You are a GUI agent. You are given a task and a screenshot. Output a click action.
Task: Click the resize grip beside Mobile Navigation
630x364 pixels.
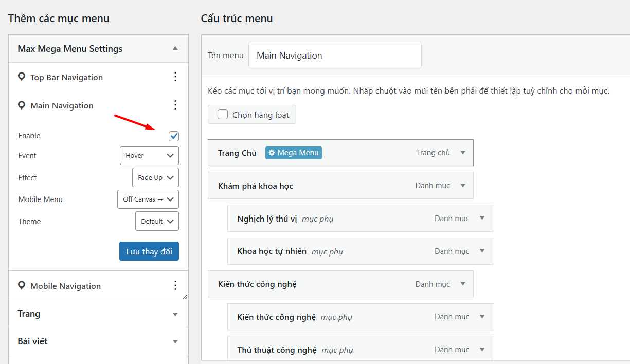(185, 297)
